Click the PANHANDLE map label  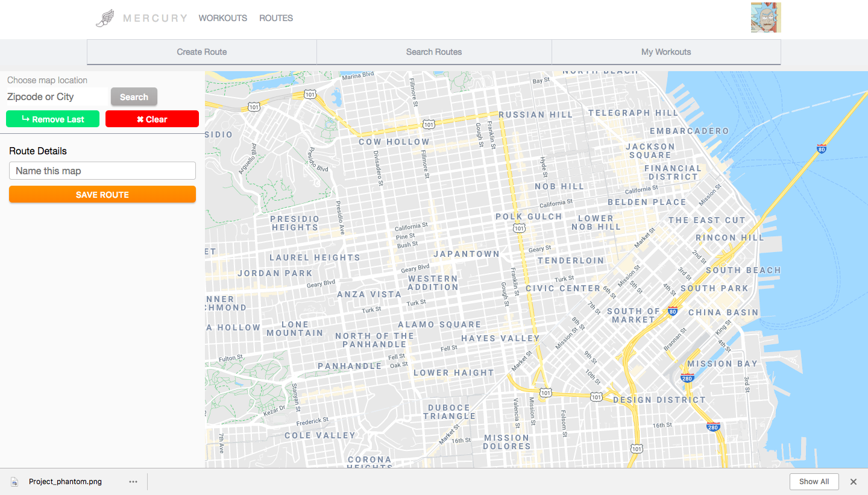pyautogui.click(x=350, y=366)
